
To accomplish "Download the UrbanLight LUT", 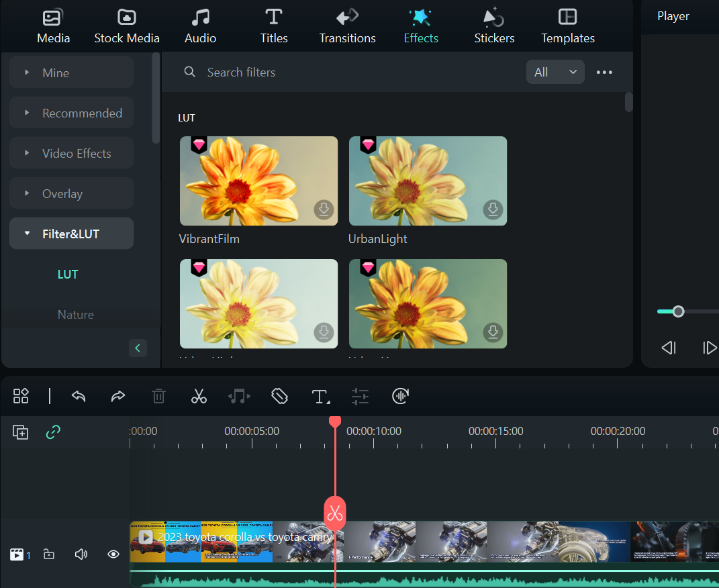I will [493, 209].
